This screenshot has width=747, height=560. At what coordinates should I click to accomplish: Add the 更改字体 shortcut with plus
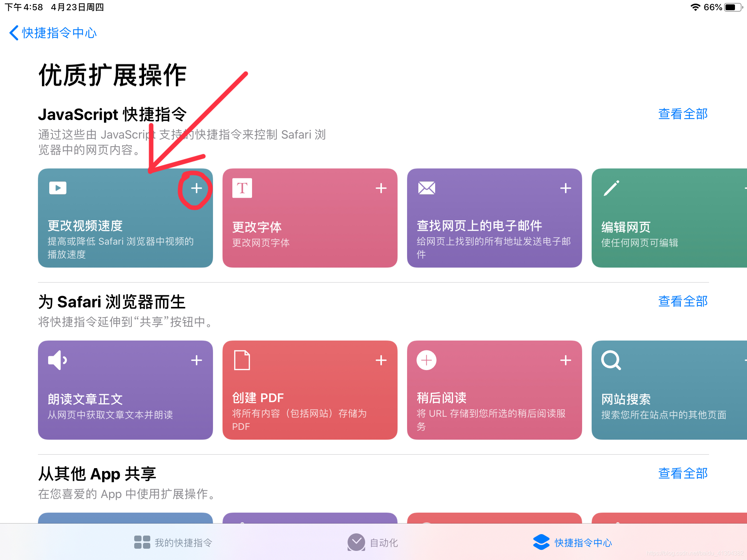381,188
